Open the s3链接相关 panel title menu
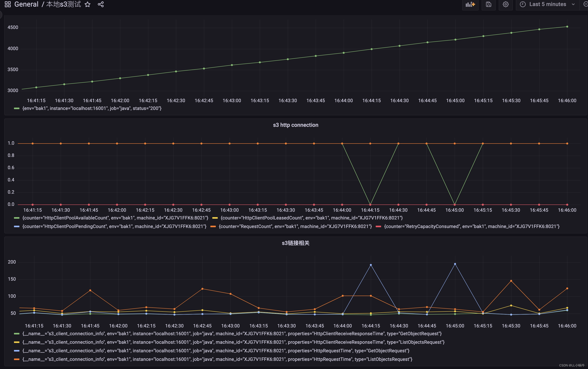This screenshot has width=588, height=369. coord(296,243)
